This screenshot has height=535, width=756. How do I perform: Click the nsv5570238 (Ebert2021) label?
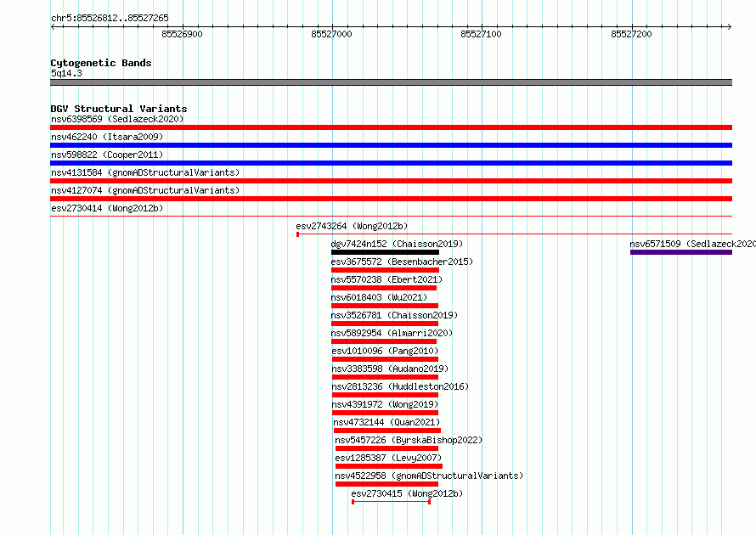pyautogui.click(x=386, y=279)
